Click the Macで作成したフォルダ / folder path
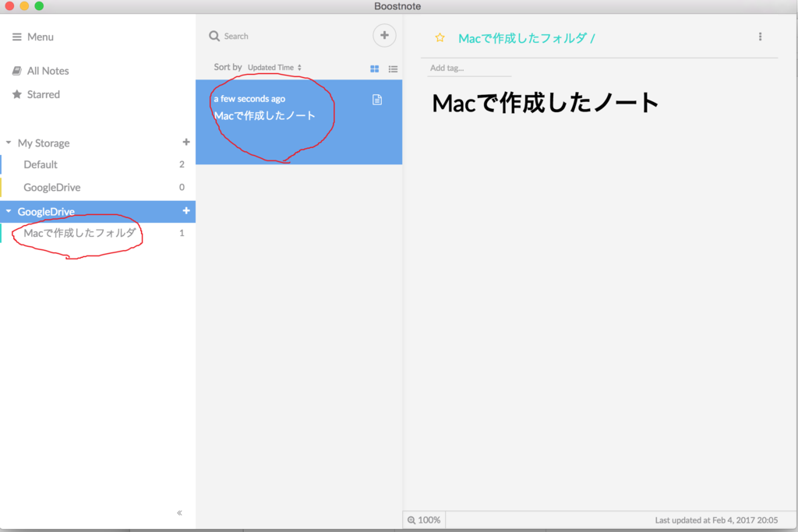The height and width of the screenshot is (532, 798). (527, 38)
